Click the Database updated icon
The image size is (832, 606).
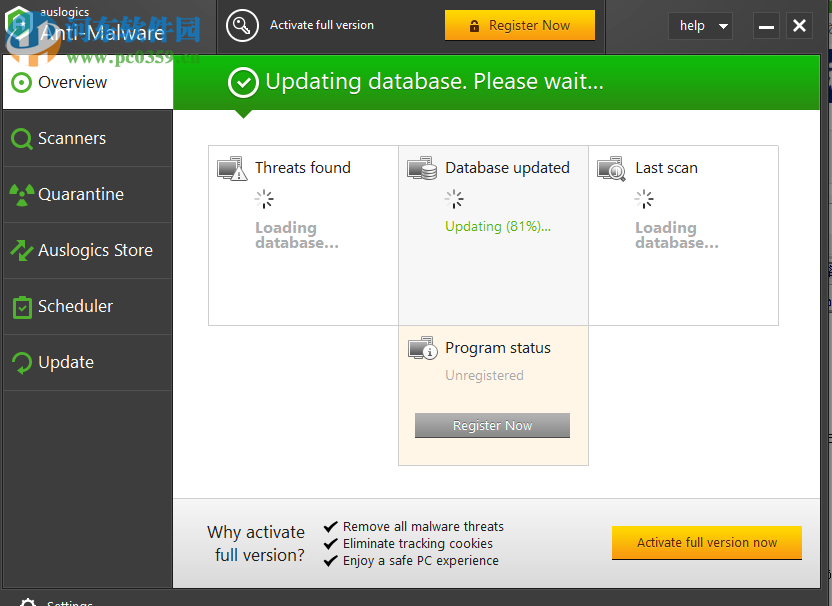[424, 168]
